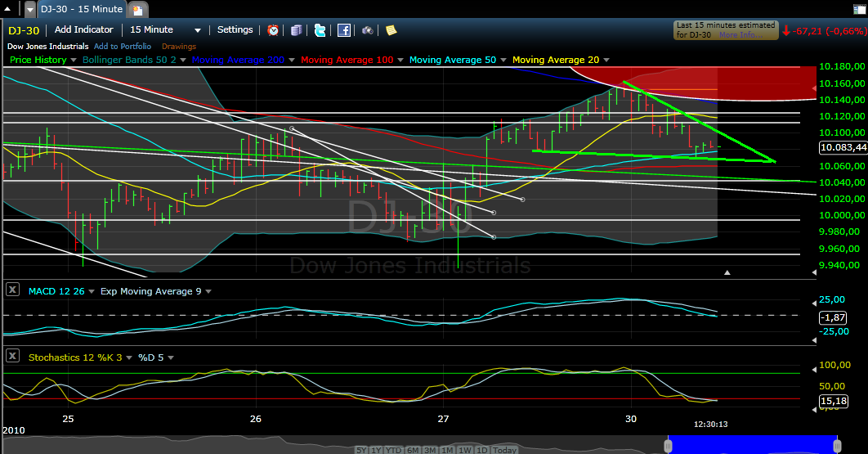
Task: Click Price History label
Action: (38, 60)
